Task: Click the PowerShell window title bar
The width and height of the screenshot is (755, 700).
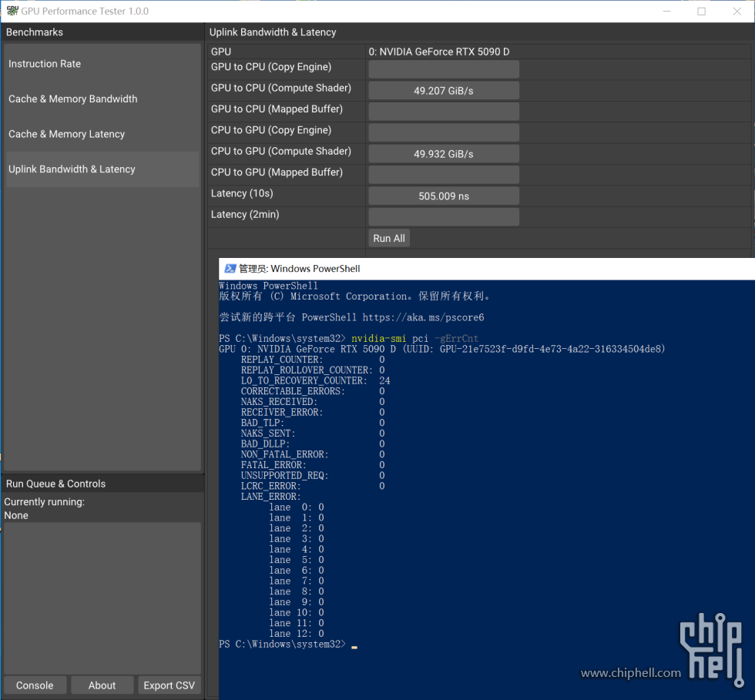Action: [487, 269]
